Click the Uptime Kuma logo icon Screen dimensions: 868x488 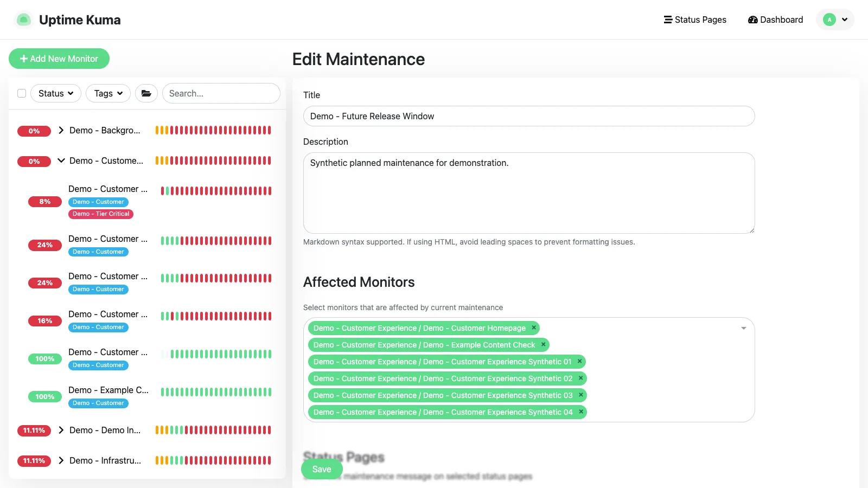23,20
